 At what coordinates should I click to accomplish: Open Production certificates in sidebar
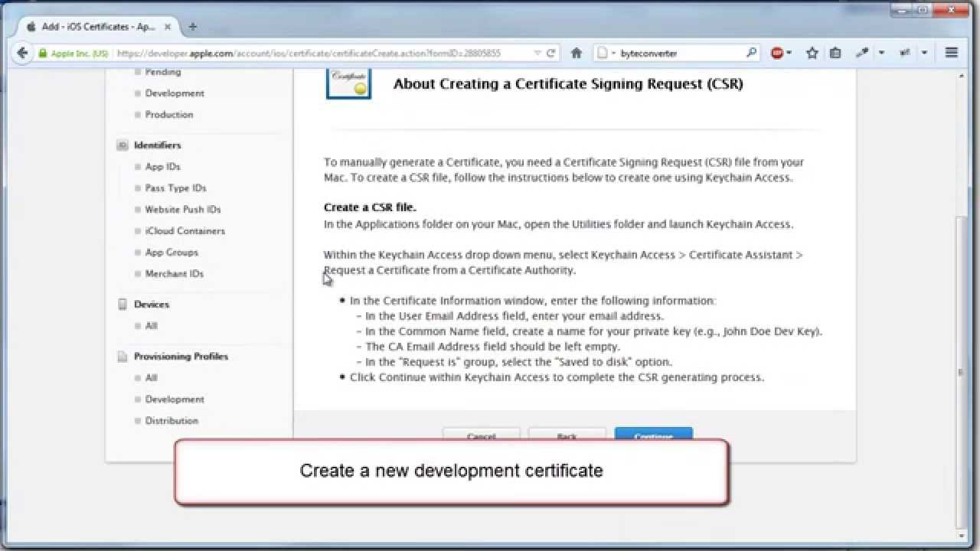click(169, 115)
